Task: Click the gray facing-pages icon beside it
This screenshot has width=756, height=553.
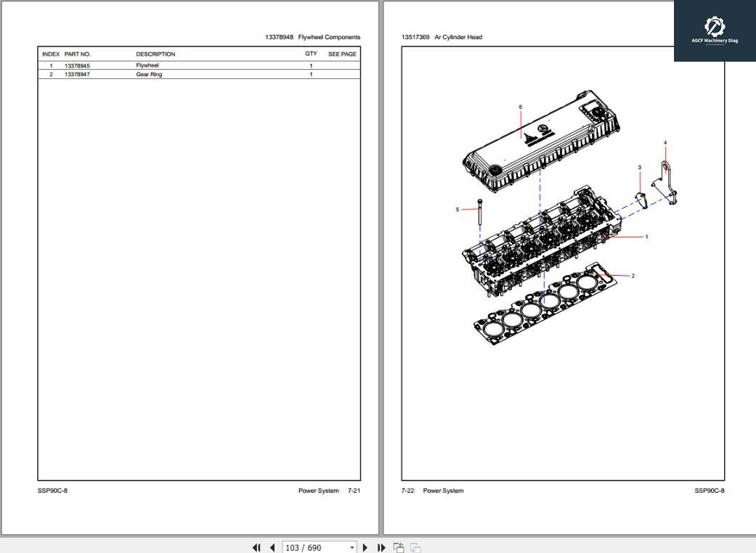Action: [x=414, y=548]
